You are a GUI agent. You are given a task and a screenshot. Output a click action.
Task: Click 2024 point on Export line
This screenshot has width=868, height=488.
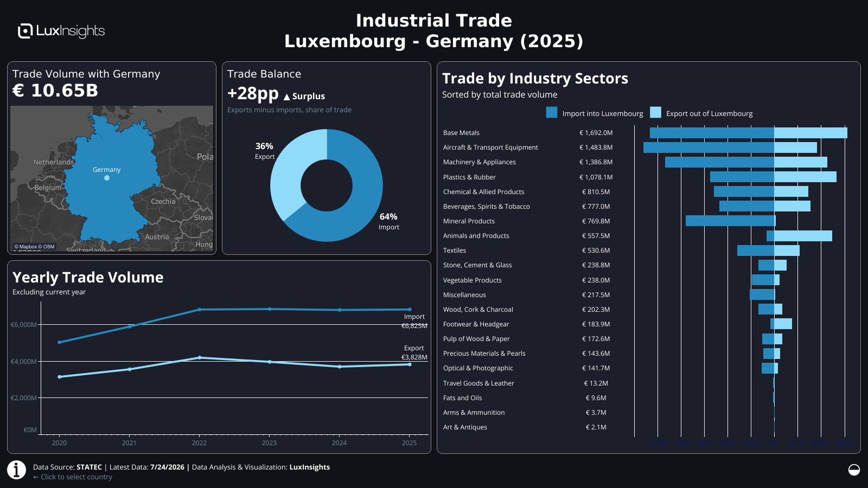[340, 367]
